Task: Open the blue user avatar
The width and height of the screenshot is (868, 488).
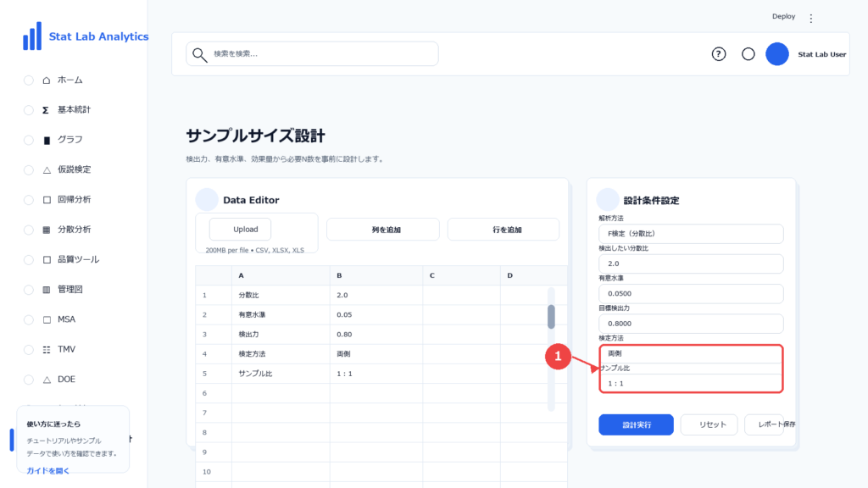Action: click(777, 54)
